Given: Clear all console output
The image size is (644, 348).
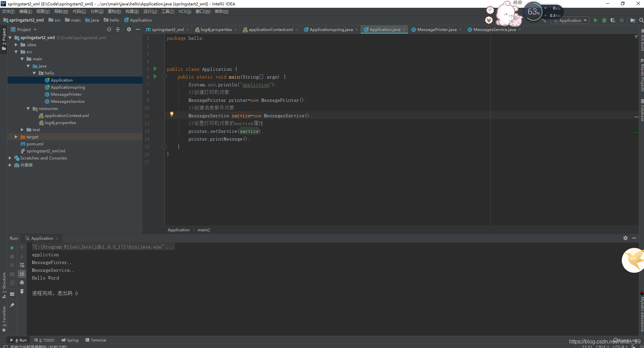Looking at the screenshot, I should (22, 291).
